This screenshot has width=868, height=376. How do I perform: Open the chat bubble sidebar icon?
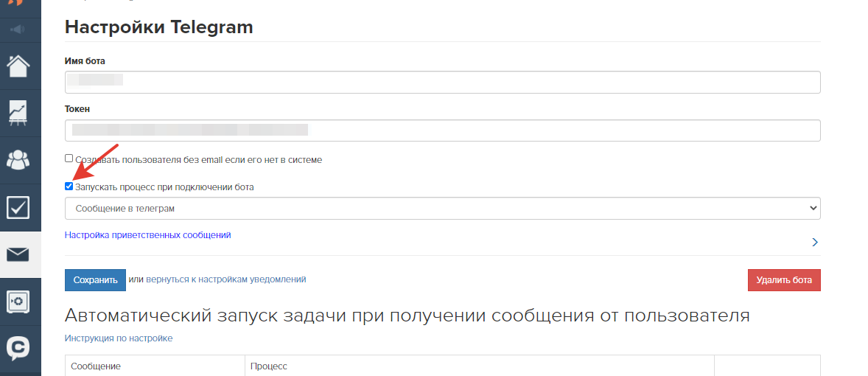[x=18, y=348]
